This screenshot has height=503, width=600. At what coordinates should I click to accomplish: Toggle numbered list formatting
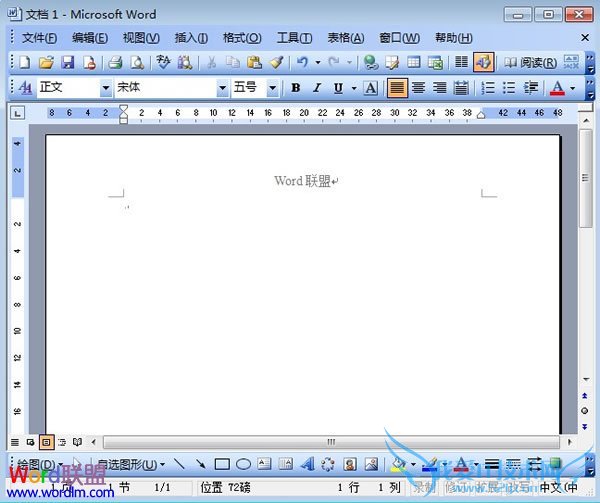[x=488, y=88]
